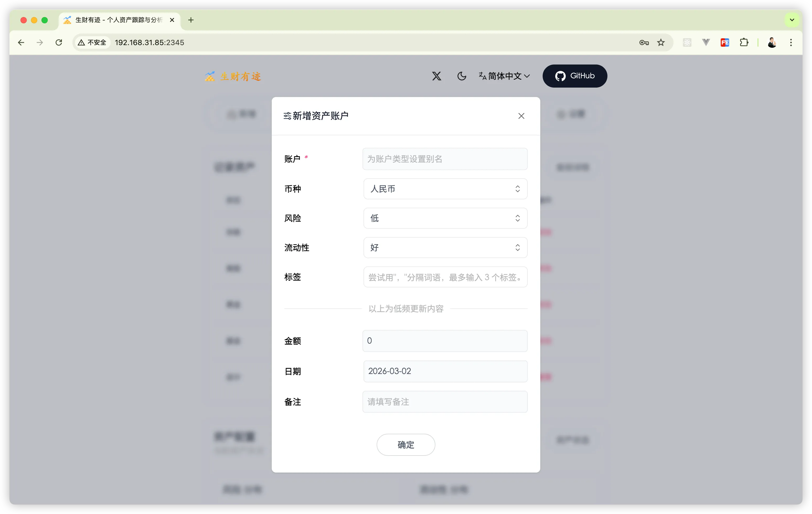This screenshot has height=514, width=812.
Task: Click the 不安全 security warning chip
Action: [92, 42]
